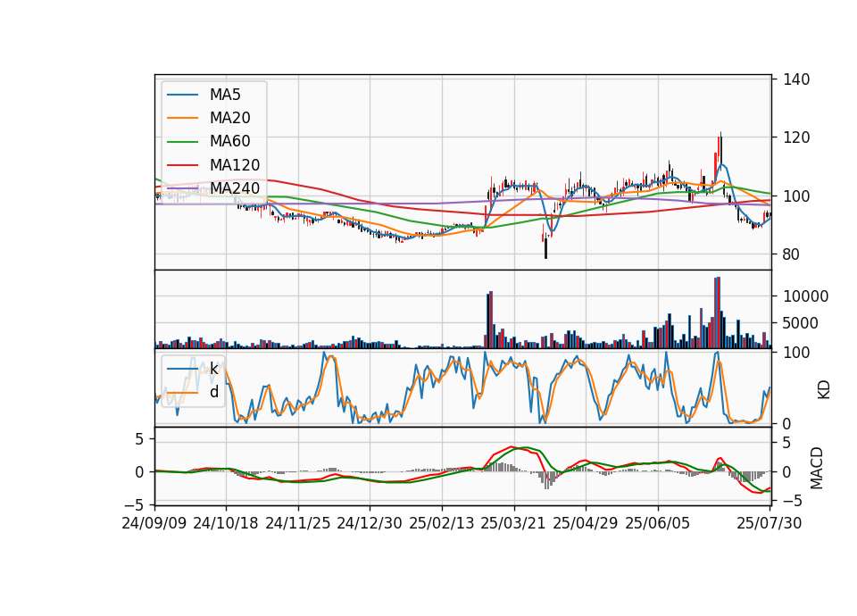Click the low candlestick near price 80

coord(545,246)
